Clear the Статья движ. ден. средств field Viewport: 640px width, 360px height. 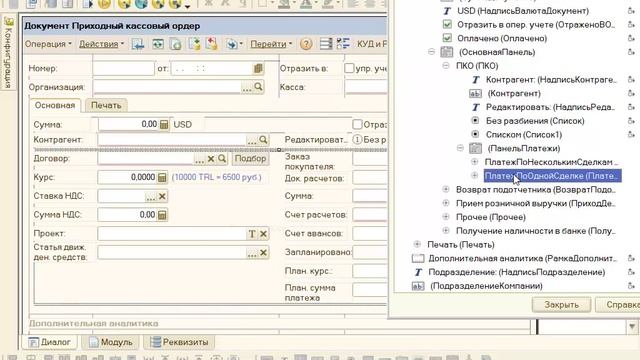(263, 253)
